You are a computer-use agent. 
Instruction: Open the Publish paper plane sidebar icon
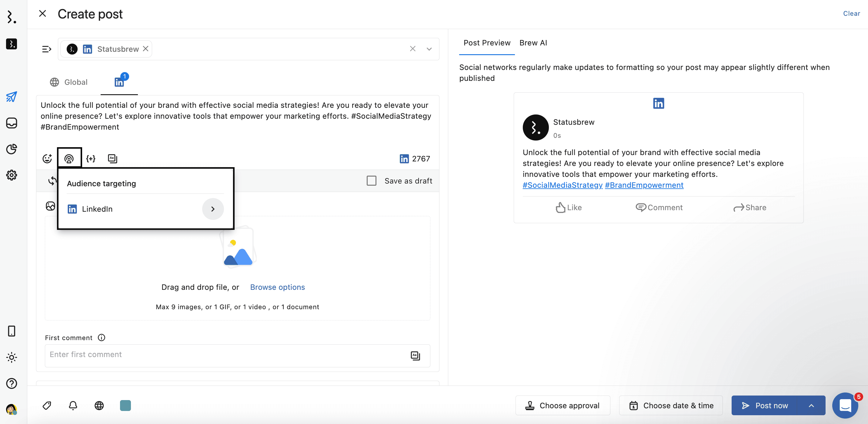12,97
